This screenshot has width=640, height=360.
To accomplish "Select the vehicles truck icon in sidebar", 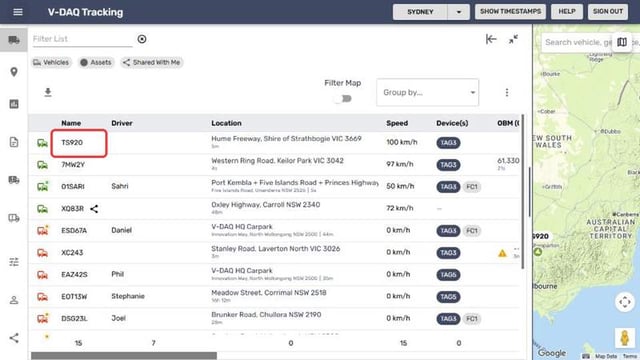I will pos(14,40).
